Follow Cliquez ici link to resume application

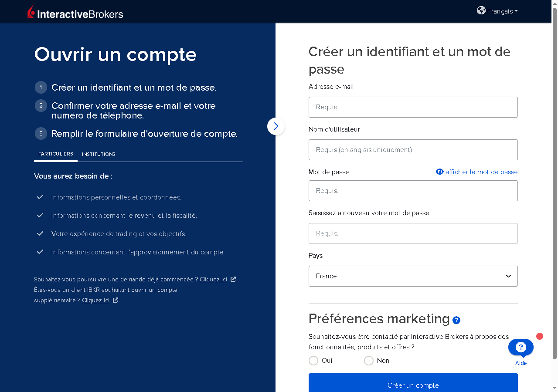tap(213, 280)
